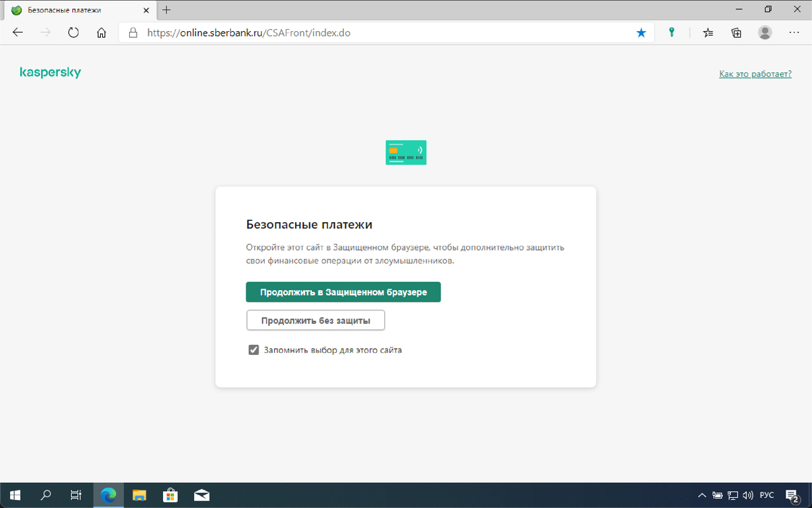Open the notification center icon
The width and height of the screenshot is (812, 508).
792,495
